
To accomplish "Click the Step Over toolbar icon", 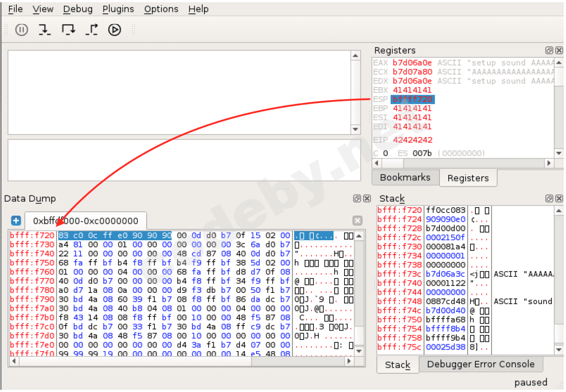I will point(68,30).
